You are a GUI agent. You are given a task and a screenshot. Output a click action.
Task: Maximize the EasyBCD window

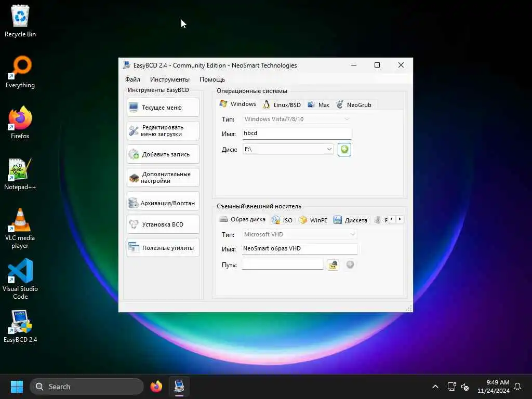point(377,65)
